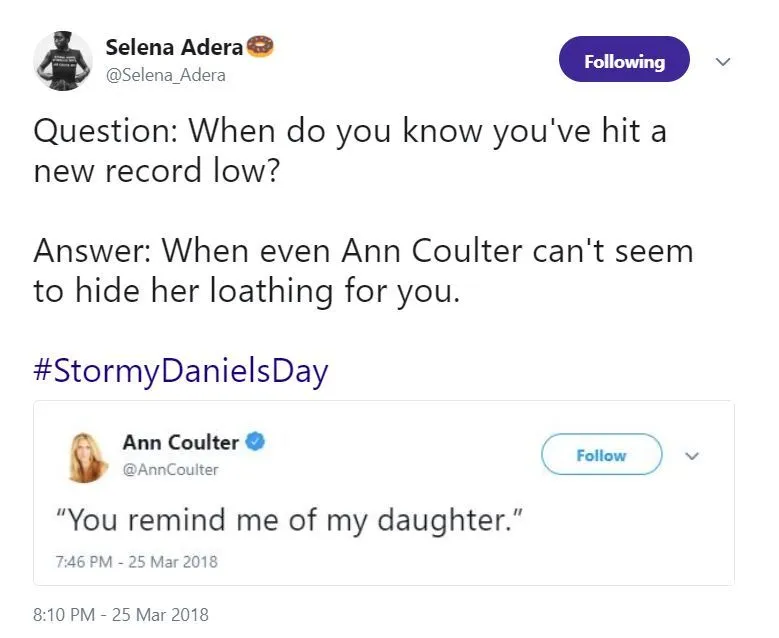
Task: Toggle the purple Following button
Action: [624, 61]
